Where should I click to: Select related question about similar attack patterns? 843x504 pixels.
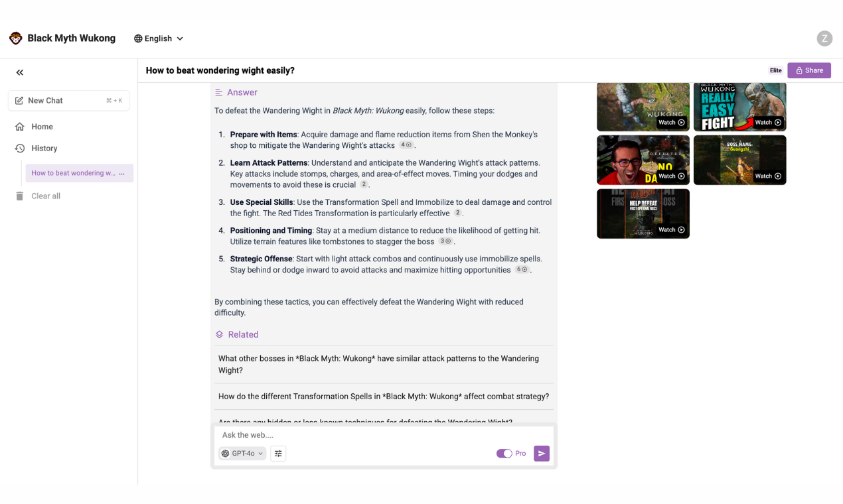pyautogui.click(x=384, y=364)
